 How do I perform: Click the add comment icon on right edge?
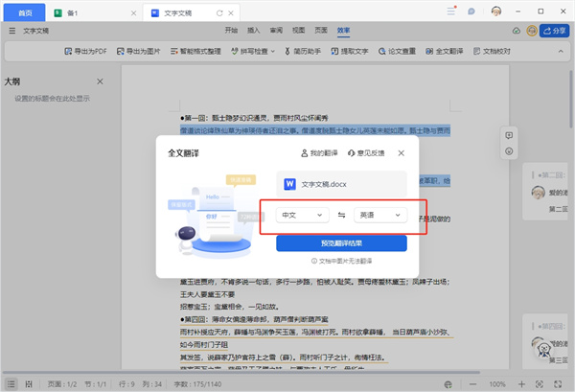tap(509, 136)
